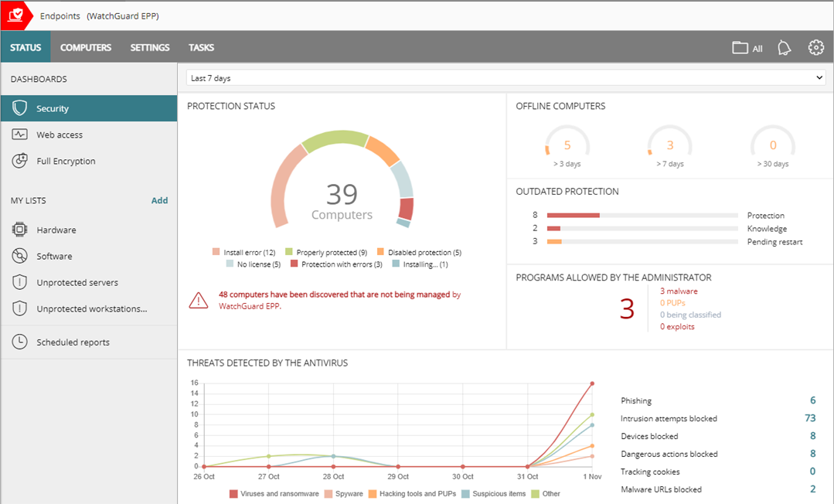Click Add next to MY LISTS
This screenshot has width=834, height=504.
(159, 200)
